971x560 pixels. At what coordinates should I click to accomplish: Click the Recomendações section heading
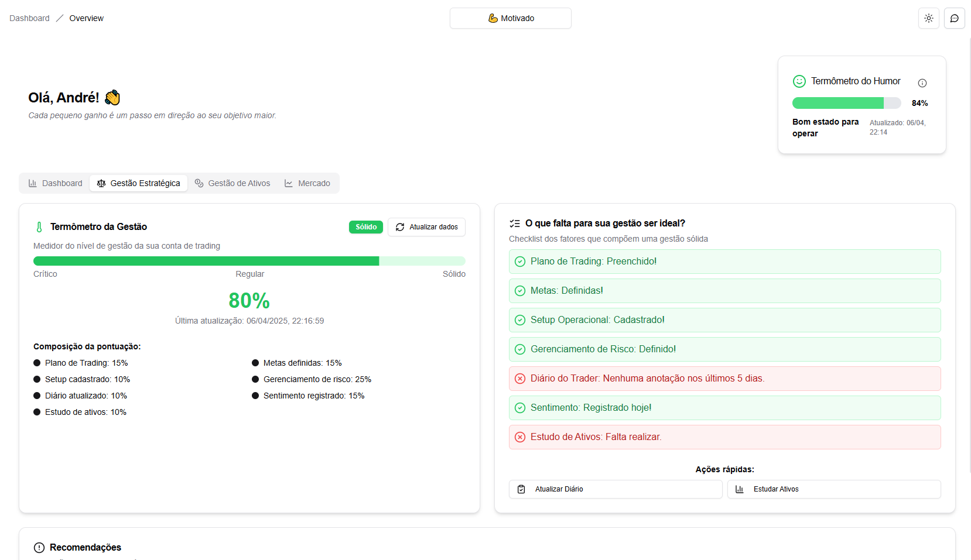86,548
